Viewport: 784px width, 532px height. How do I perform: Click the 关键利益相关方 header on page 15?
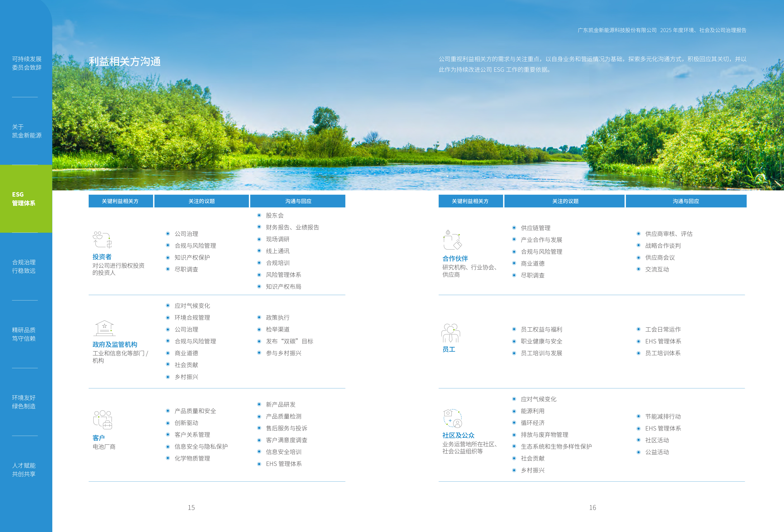click(120, 201)
